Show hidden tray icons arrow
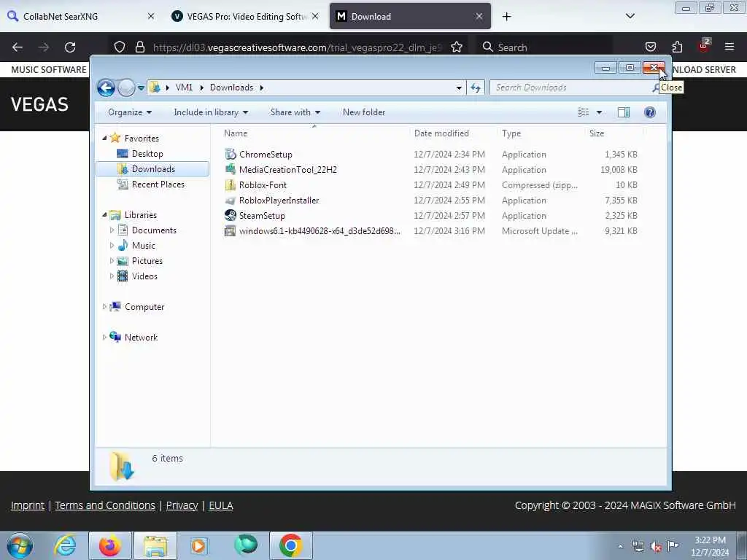Image resolution: width=747 pixels, height=560 pixels. 620,546
